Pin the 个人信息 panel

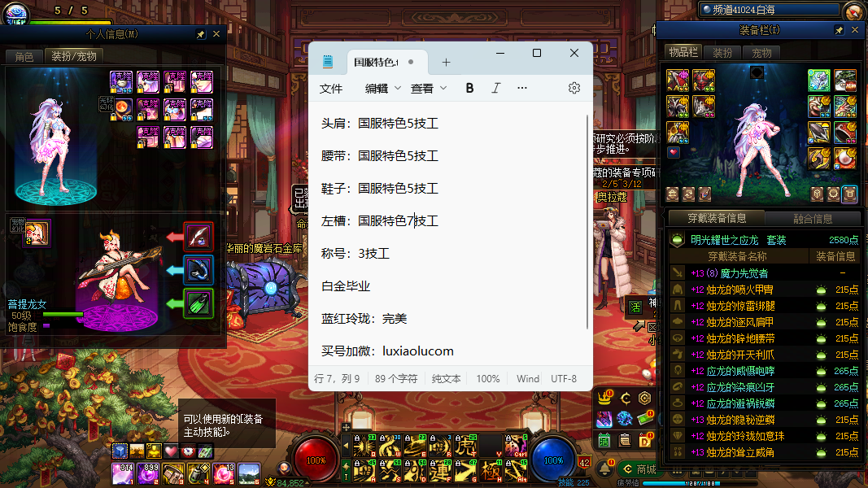pos(201,35)
